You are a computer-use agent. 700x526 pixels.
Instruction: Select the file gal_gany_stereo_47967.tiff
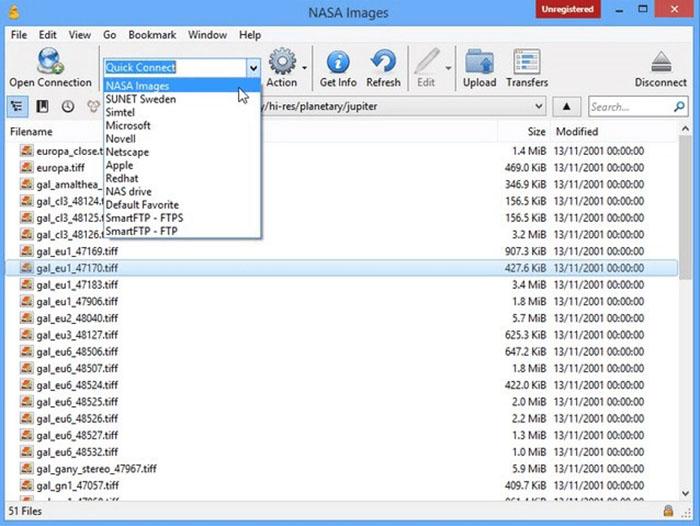pyautogui.click(x=342, y=468)
